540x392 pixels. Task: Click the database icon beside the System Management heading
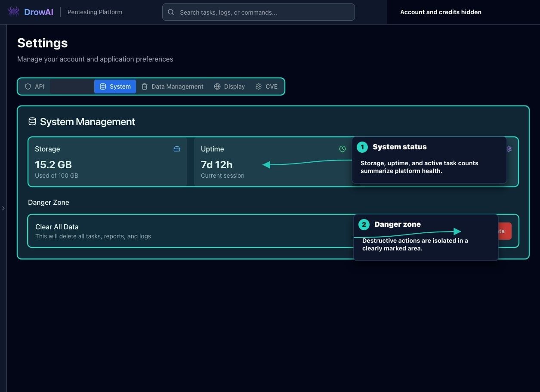(32, 121)
